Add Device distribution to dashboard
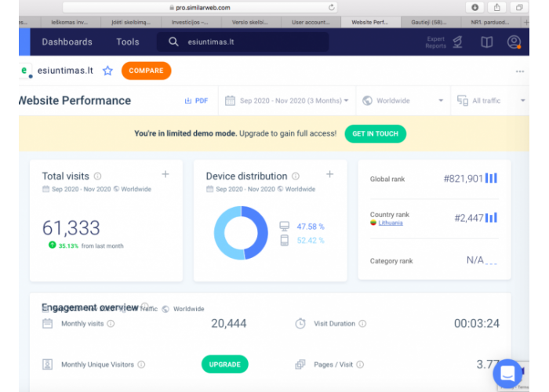Image resolution: width=549 pixels, height=392 pixels. 330,174
